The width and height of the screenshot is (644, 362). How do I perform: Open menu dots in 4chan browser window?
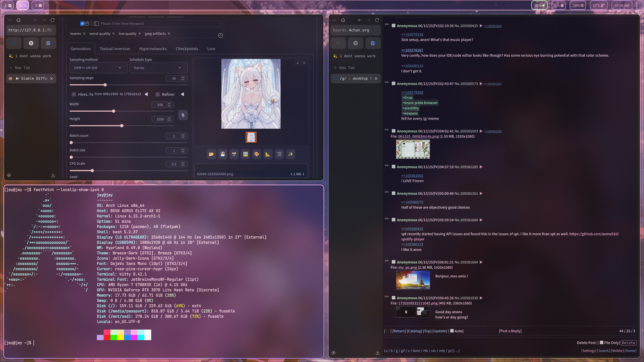pos(334,20)
